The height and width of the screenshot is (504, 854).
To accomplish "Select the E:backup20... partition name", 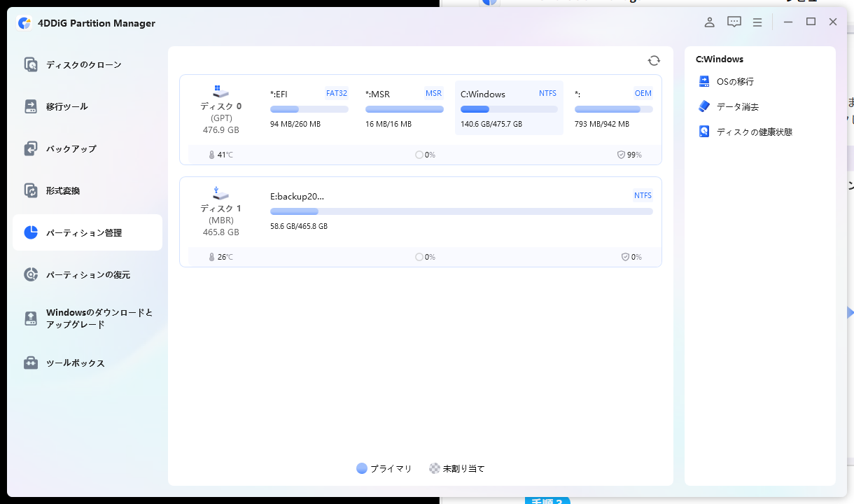I will pos(297,197).
